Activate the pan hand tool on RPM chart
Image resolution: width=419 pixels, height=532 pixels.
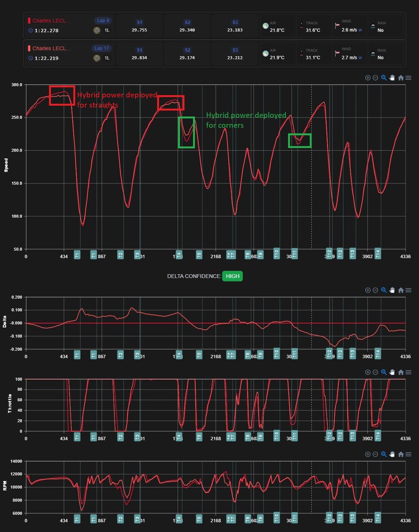392,454
